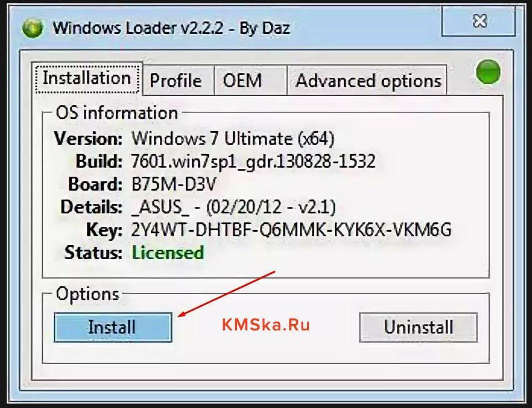Image resolution: width=532 pixels, height=408 pixels.
Task: Click the product key 2Y4WT-DHTBF-Q6MMK-KYK6X-VKM6G
Action: [291, 230]
